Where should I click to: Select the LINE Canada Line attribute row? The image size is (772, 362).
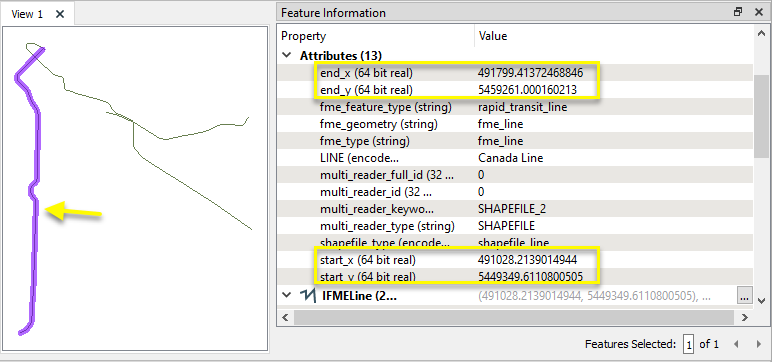(x=515, y=158)
